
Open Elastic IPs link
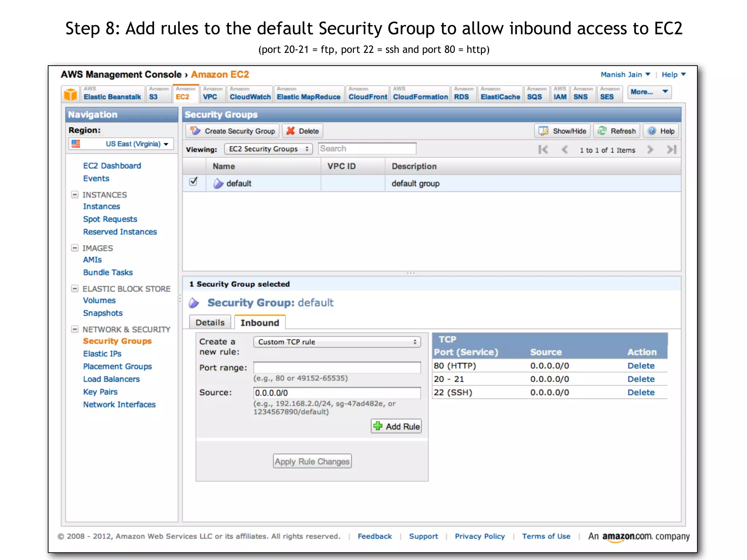[x=102, y=354]
